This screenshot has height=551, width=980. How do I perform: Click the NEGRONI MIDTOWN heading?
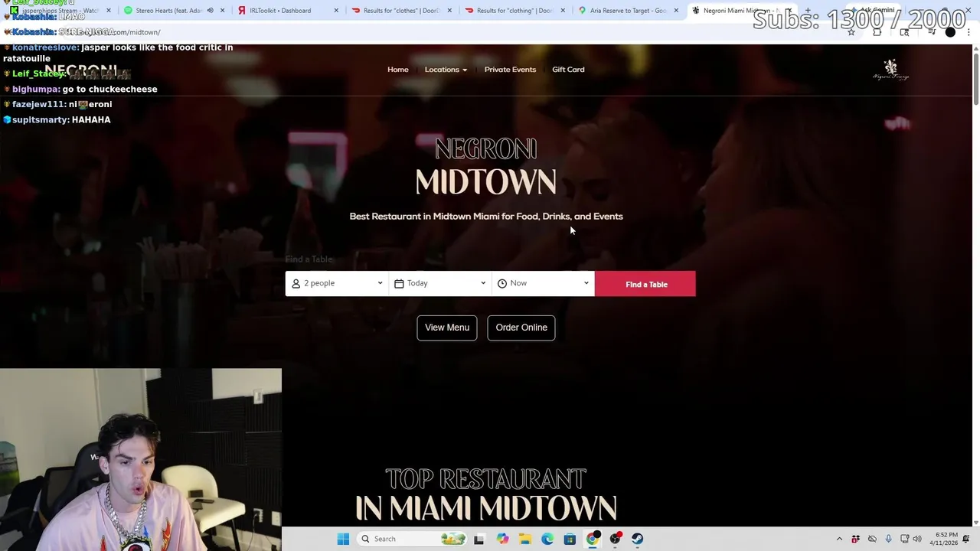485,166
